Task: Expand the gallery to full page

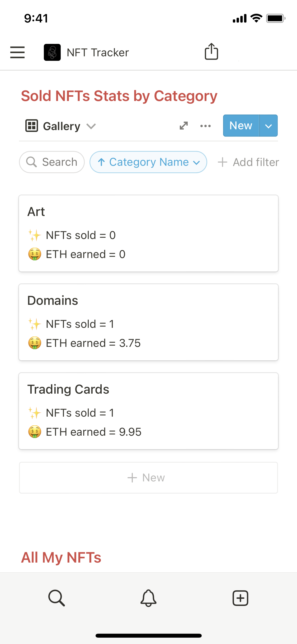Action: pos(184,126)
